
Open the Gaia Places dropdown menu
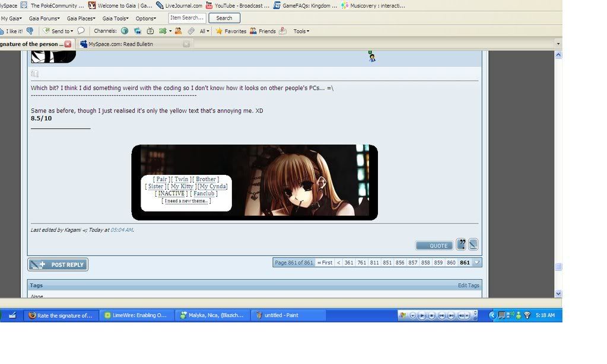pos(81,18)
